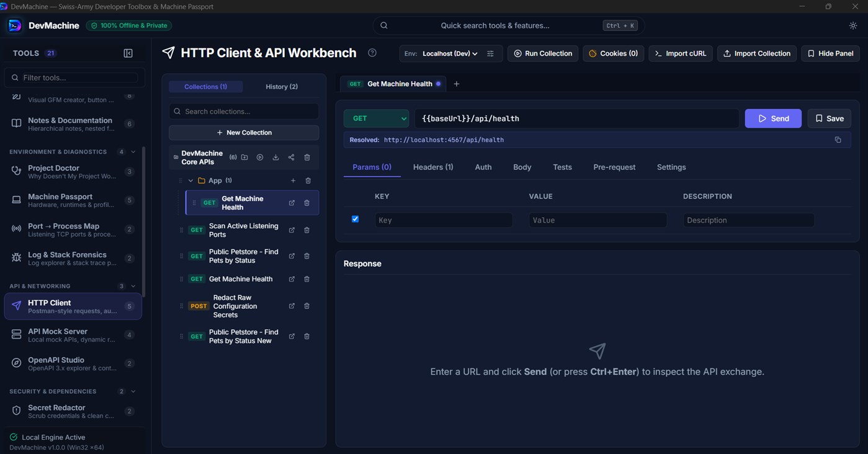
Task: Click the Search collections field
Action: (x=244, y=111)
